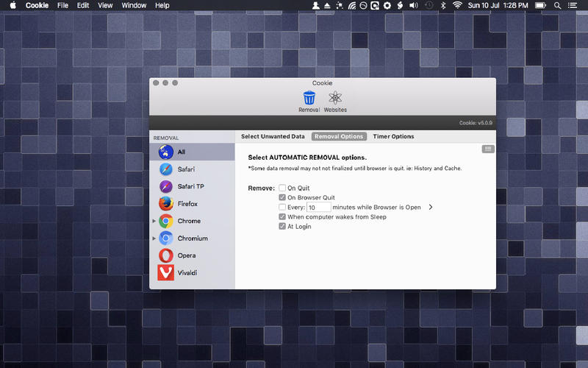Image resolution: width=588 pixels, height=368 pixels.
Task: Click the small grid button at top right of pane
Action: point(488,149)
